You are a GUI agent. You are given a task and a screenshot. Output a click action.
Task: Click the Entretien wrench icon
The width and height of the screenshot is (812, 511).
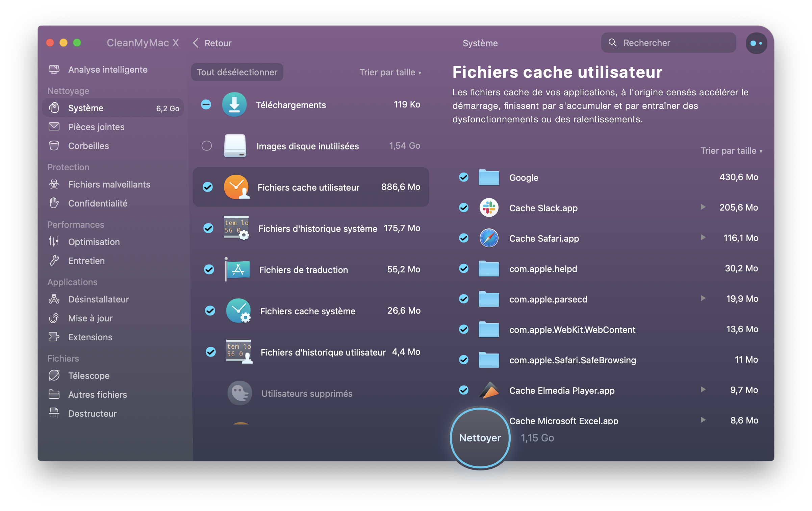pos(54,261)
